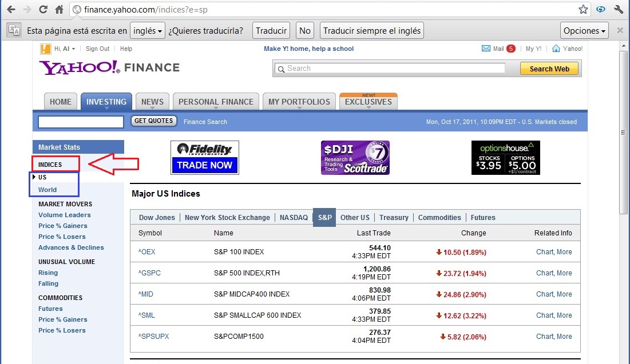Expand the Hi, Al account menu
Image resolution: width=630 pixels, height=364 pixels.
click(x=65, y=49)
